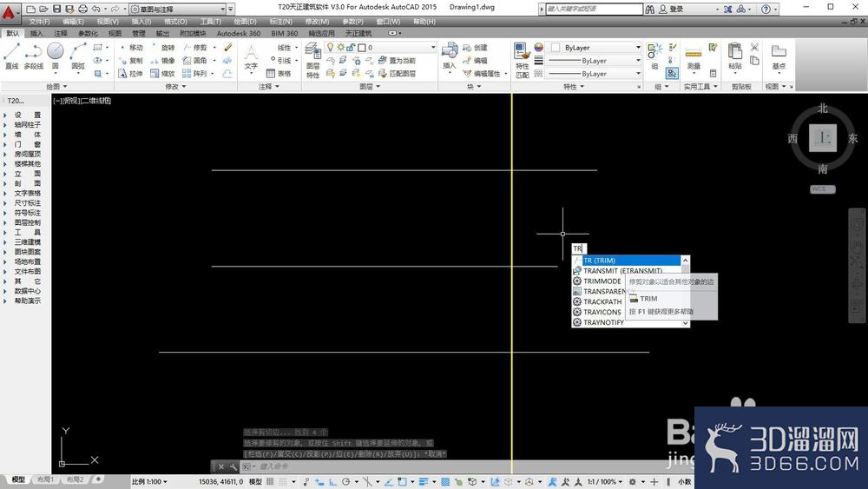Expand the 图层 (Layers) panel
Image resolution: width=868 pixels, height=489 pixels.
370,86
